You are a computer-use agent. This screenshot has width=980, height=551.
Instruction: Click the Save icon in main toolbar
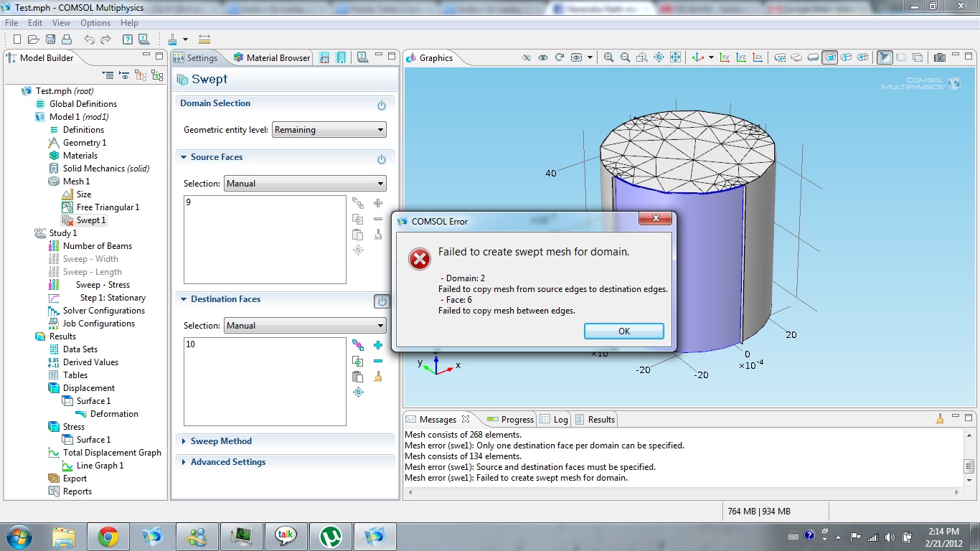(x=51, y=39)
